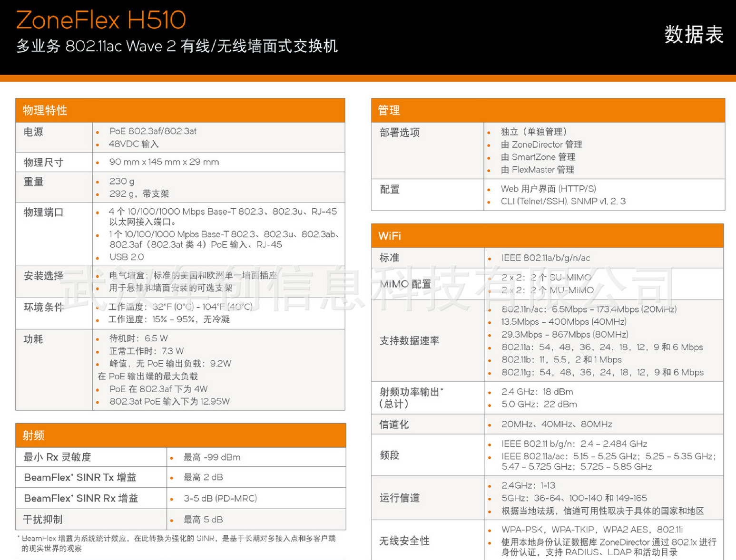Select the "USB 2.0" port entry
736x560 pixels.
click(127, 257)
